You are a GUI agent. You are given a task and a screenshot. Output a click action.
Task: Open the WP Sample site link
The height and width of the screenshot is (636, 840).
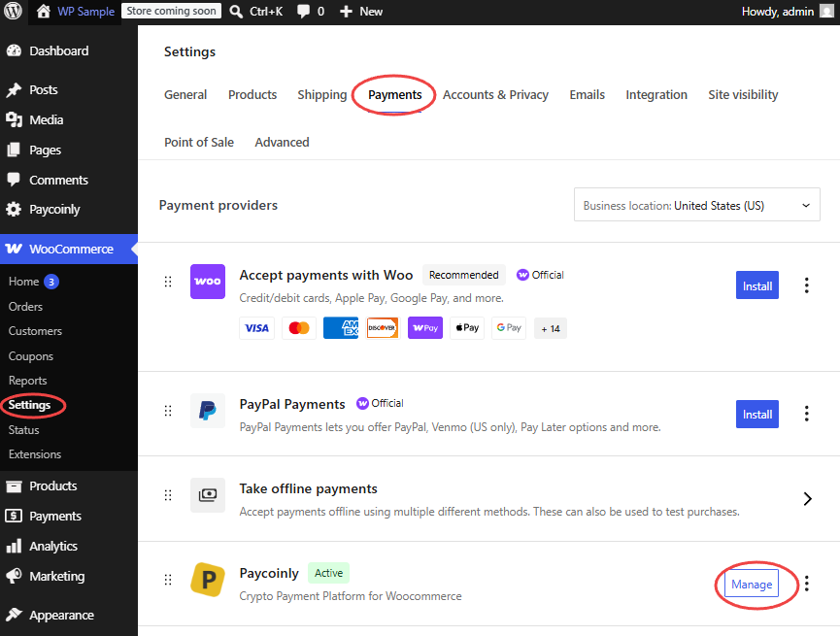(x=85, y=12)
